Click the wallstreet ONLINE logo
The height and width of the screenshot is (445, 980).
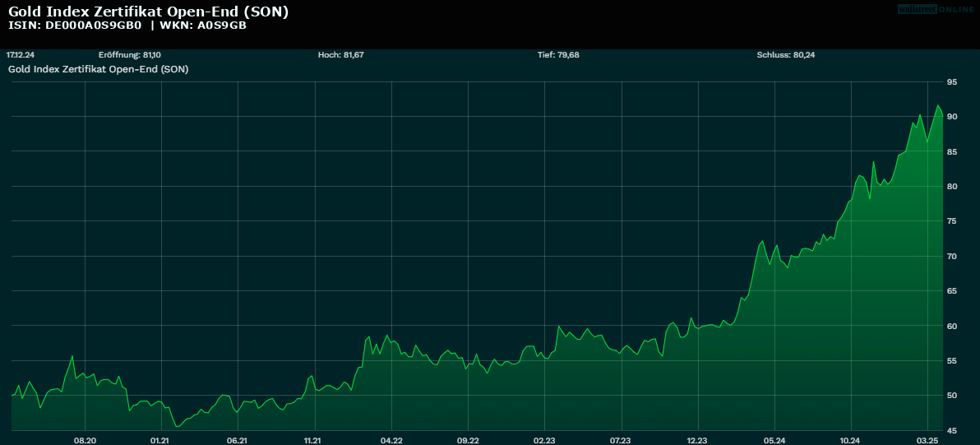(936, 9)
